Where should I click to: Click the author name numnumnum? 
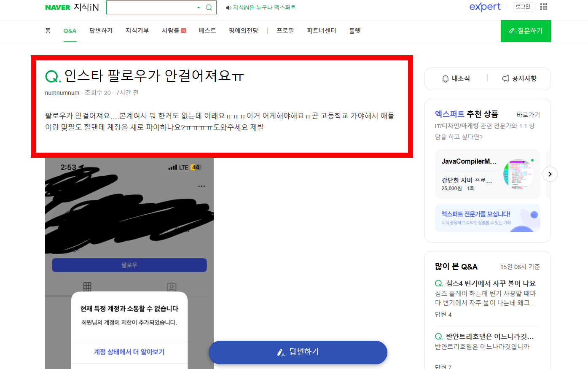click(62, 93)
